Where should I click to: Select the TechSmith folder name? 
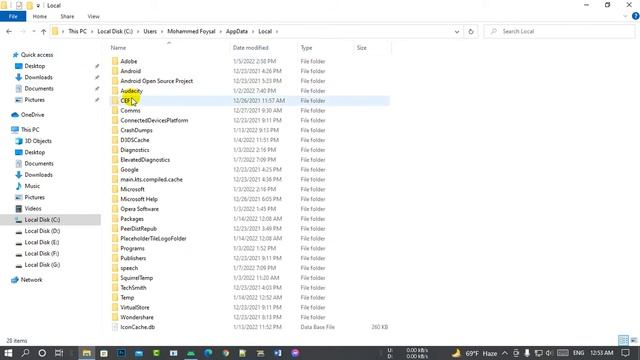click(x=133, y=288)
